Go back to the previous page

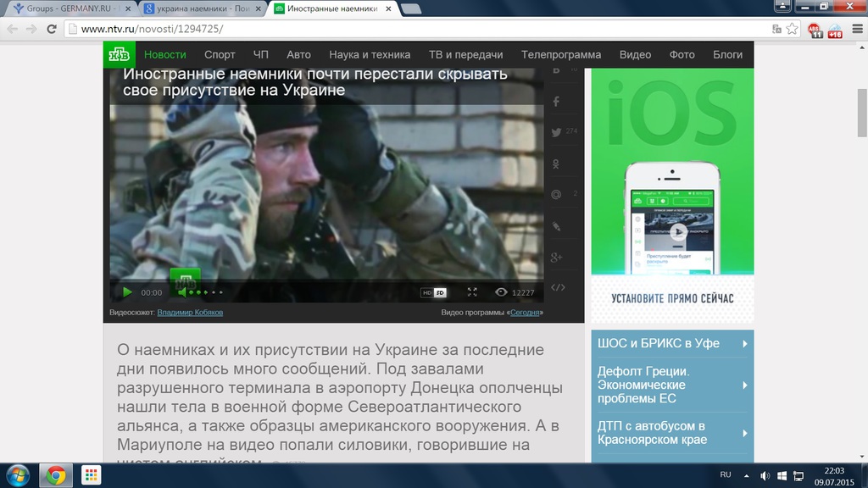coord(13,29)
